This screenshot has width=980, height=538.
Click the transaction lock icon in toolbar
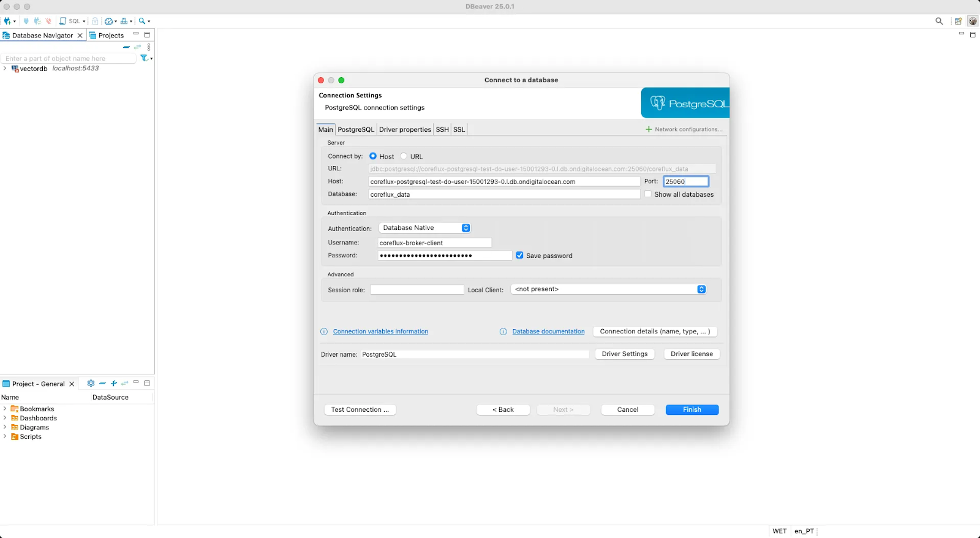coord(95,21)
